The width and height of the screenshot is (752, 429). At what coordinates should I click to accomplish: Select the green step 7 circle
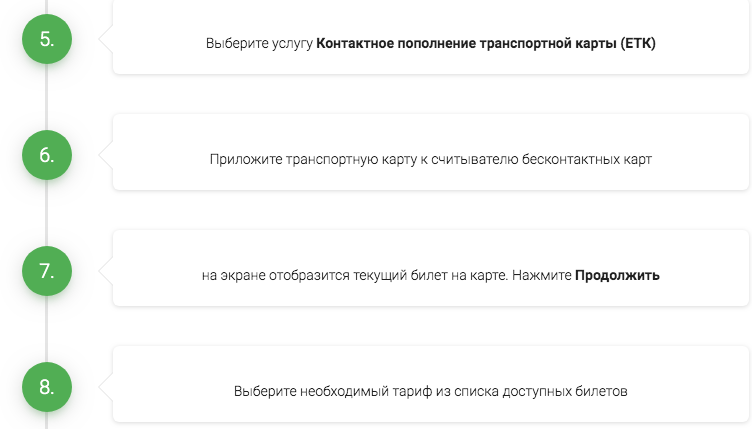(46, 272)
